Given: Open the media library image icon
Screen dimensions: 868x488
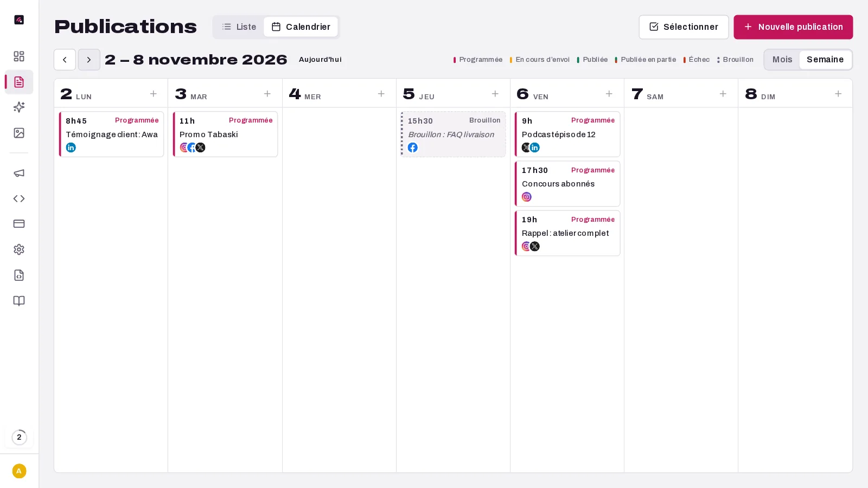Looking at the screenshot, I should [19, 133].
